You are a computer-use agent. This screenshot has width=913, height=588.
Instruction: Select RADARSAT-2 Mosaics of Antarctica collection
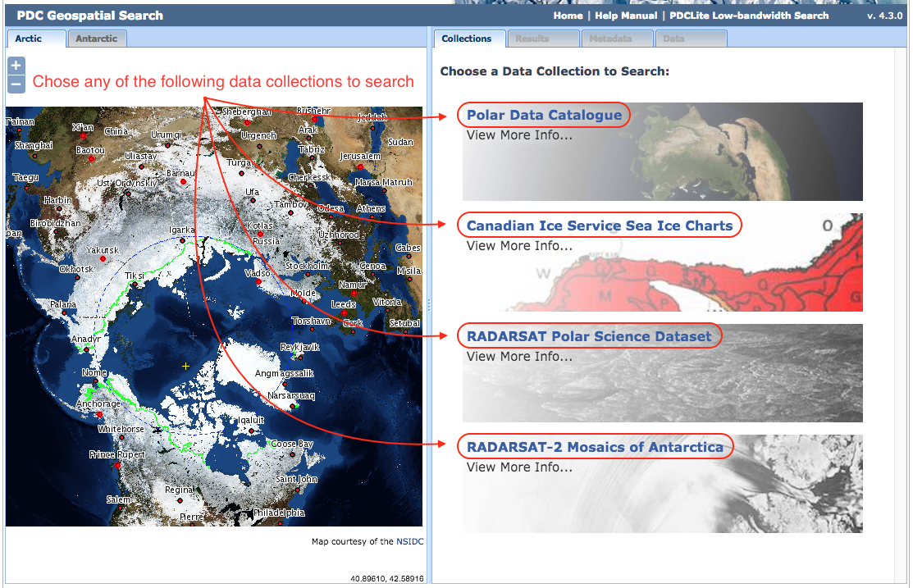(595, 447)
